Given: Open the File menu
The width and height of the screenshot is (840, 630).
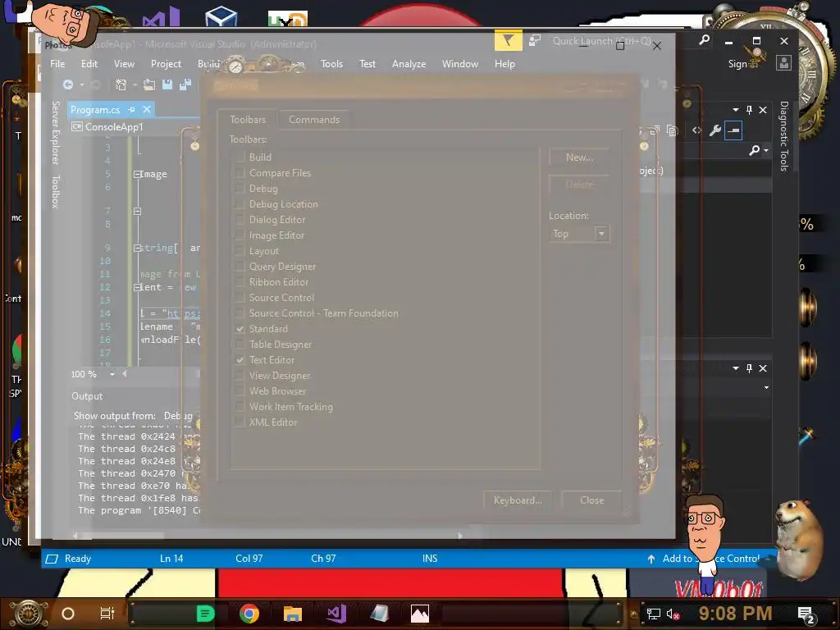Looking at the screenshot, I should 57,64.
